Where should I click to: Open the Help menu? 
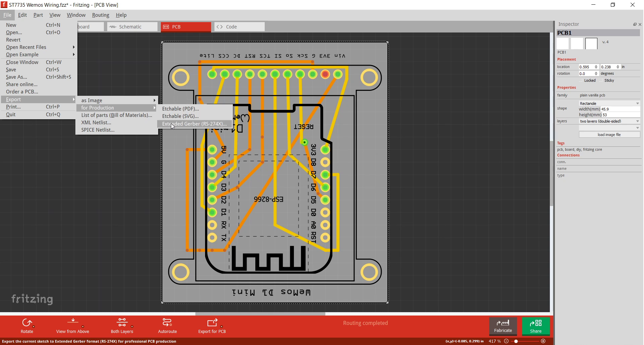tap(121, 15)
